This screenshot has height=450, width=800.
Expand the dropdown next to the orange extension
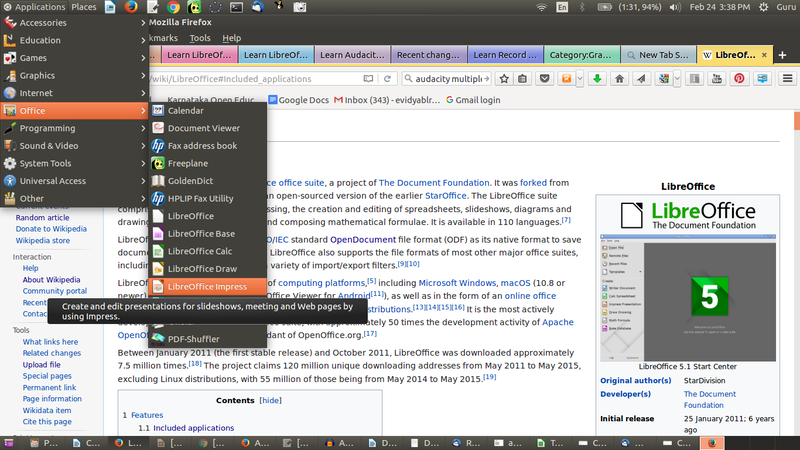pos(580,79)
